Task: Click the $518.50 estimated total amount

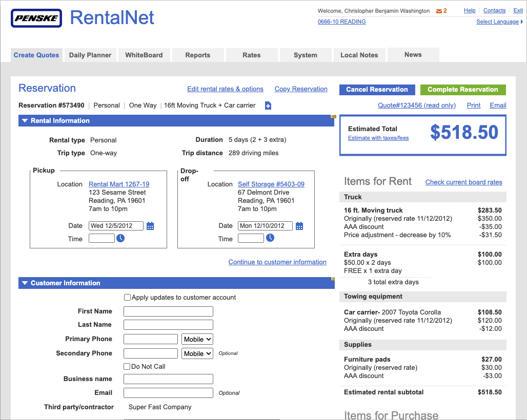Action: [464, 132]
